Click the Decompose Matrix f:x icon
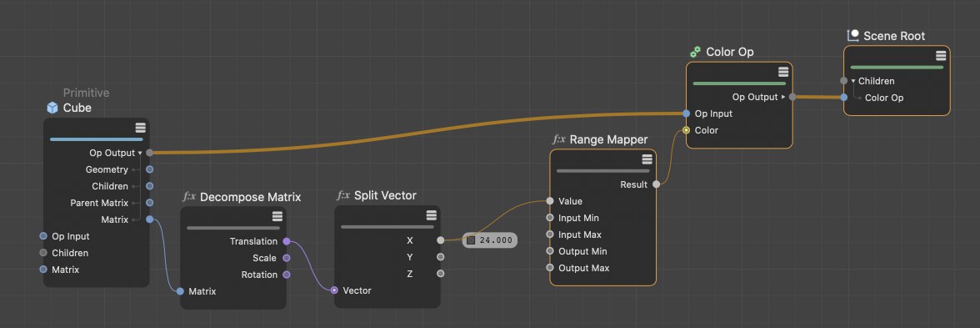The height and width of the screenshot is (328, 980). point(189,197)
